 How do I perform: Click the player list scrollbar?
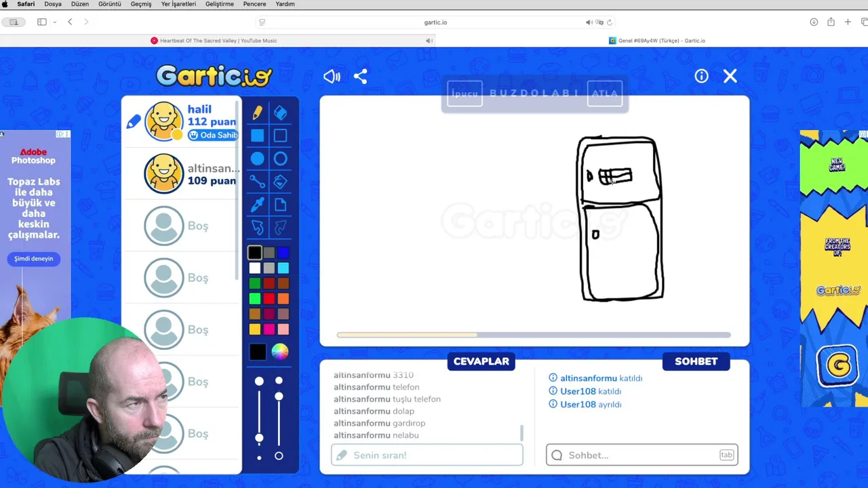(x=237, y=190)
